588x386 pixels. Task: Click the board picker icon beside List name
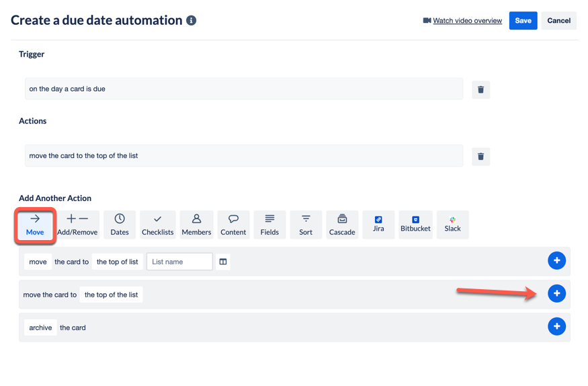(223, 262)
